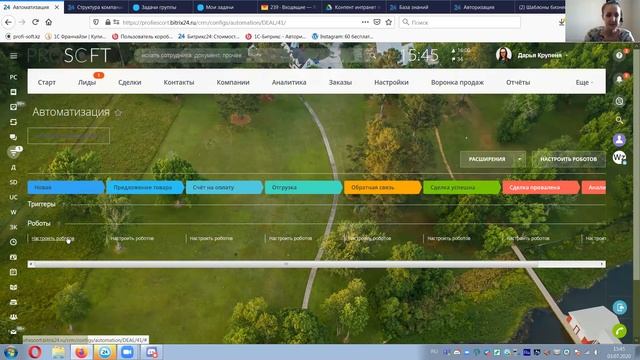
Task: Reload the page in the browser toolbar
Action: [x=36, y=22]
